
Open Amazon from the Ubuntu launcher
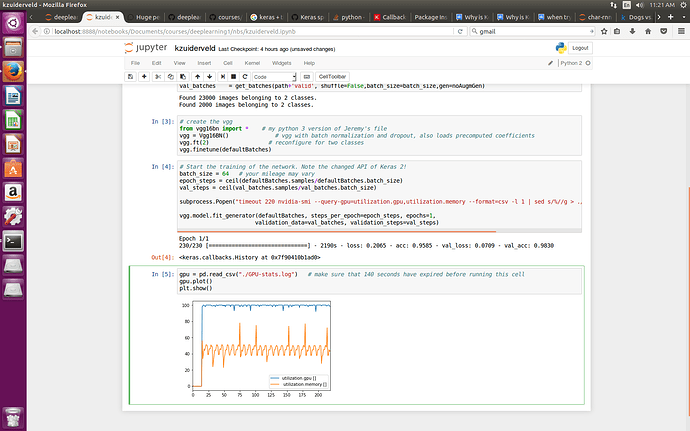click(13, 190)
